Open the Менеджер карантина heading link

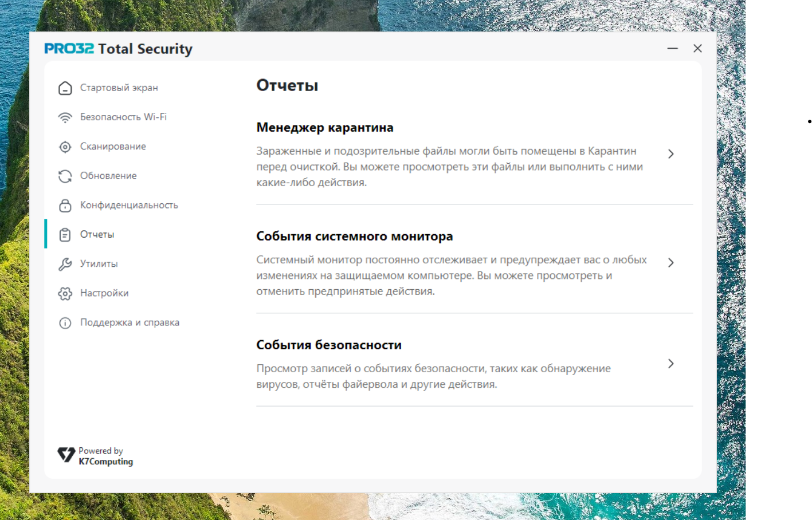pos(324,128)
